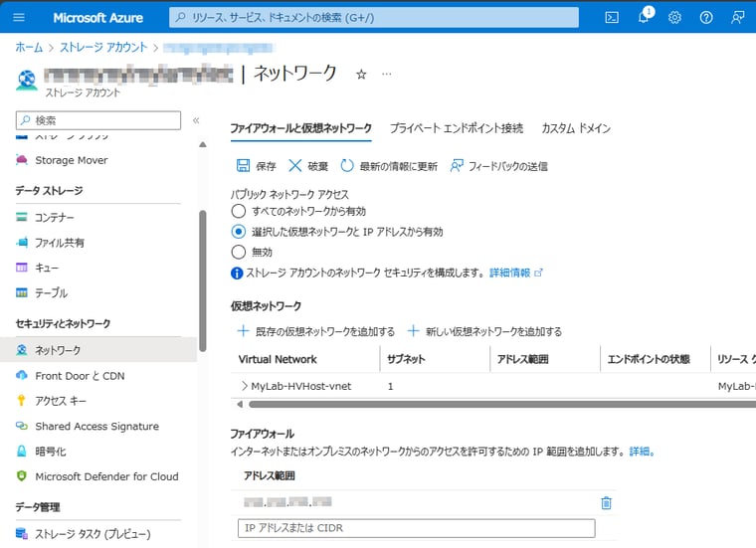Launch Cloud Shell from the top bar

click(612, 18)
